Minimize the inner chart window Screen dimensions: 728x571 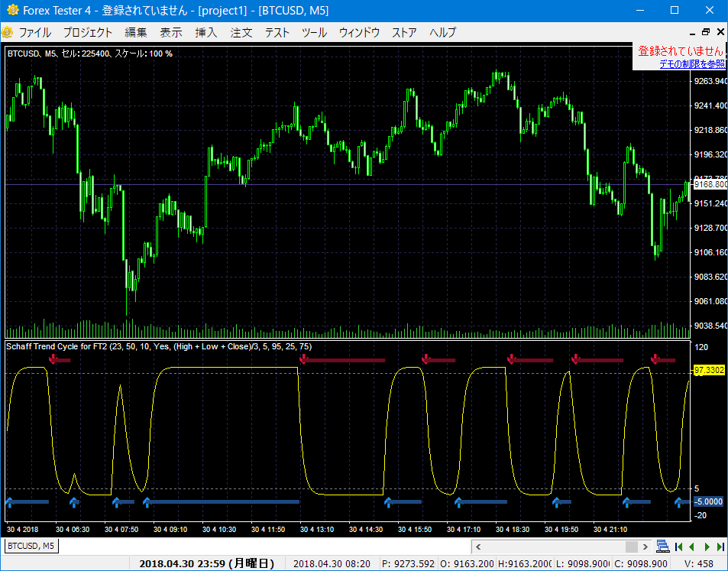coord(692,33)
